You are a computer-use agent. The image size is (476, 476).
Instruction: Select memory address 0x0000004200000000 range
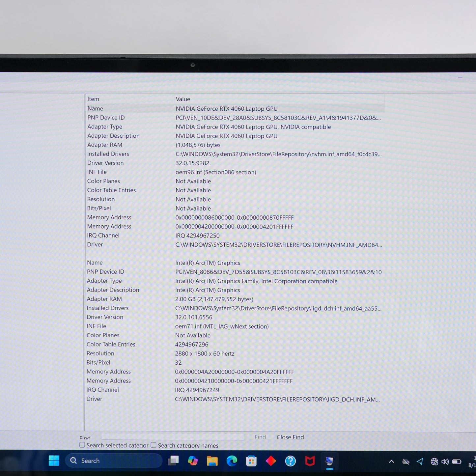[x=234, y=227]
